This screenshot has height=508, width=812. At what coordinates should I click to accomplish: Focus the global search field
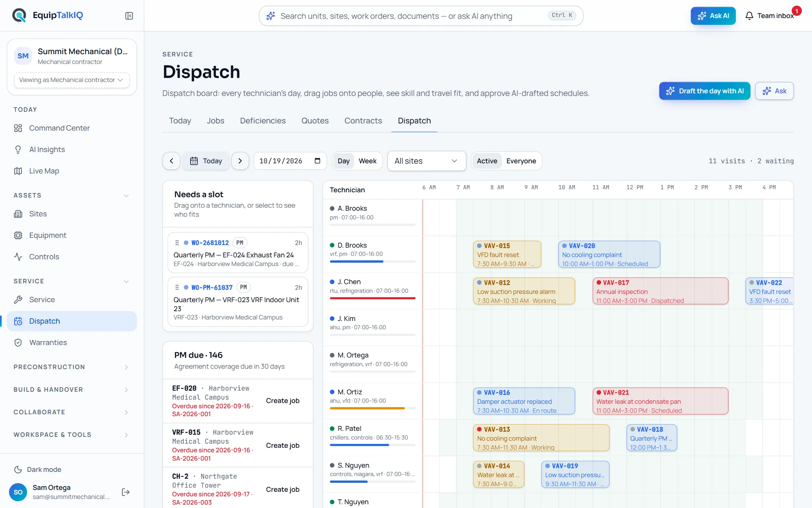pyautogui.click(x=421, y=16)
